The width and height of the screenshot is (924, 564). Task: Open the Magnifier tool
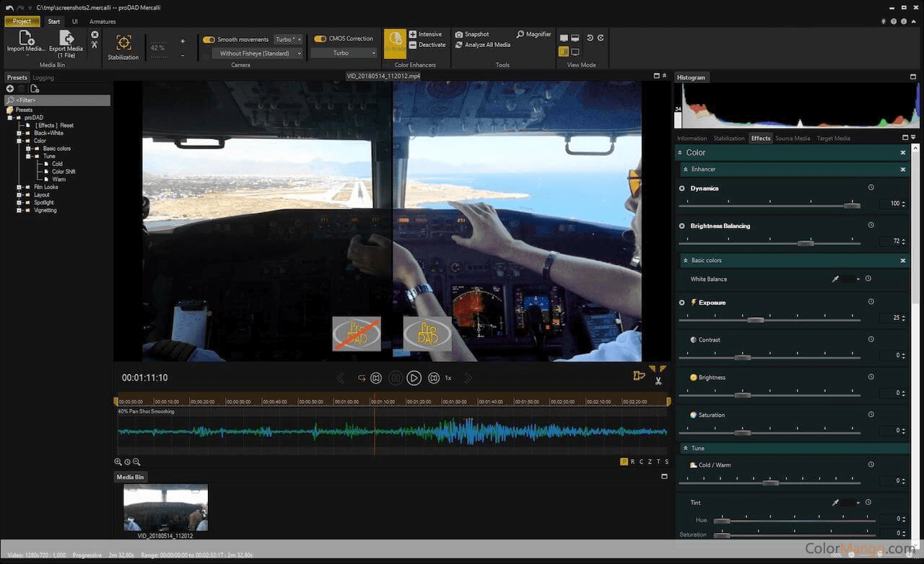[x=520, y=34]
